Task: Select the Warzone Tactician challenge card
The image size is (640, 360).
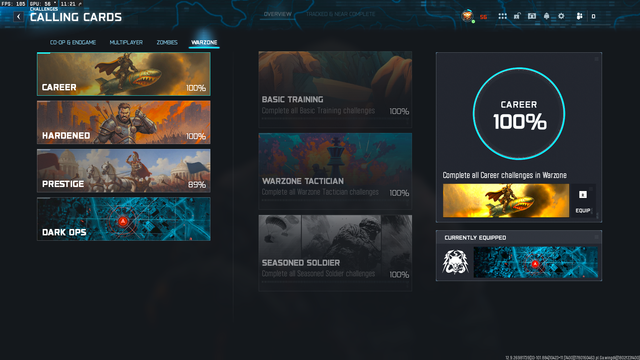Action: coord(335,171)
